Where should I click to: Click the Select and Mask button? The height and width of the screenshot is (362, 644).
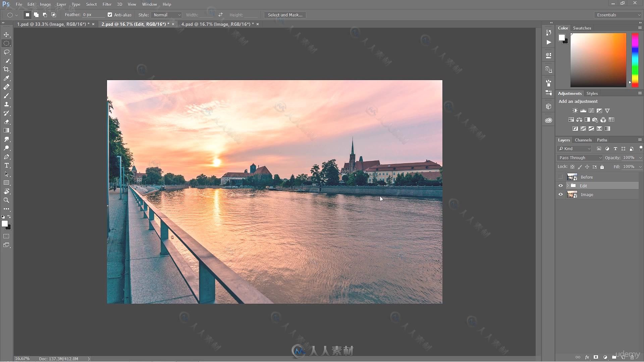pos(285,15)
